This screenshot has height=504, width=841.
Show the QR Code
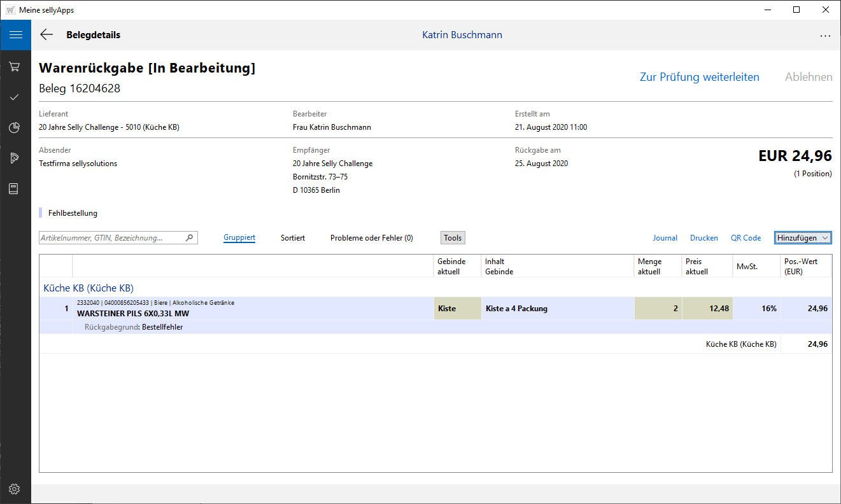746,238
